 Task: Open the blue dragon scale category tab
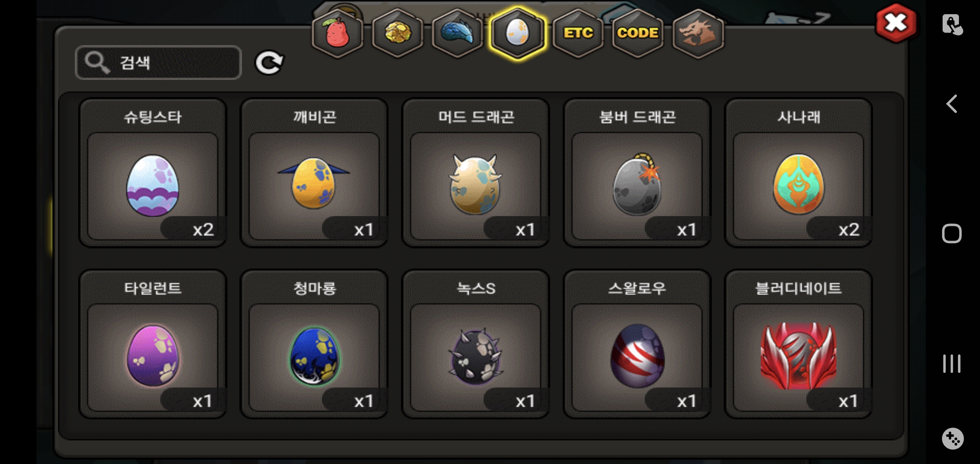coord(457,33)
